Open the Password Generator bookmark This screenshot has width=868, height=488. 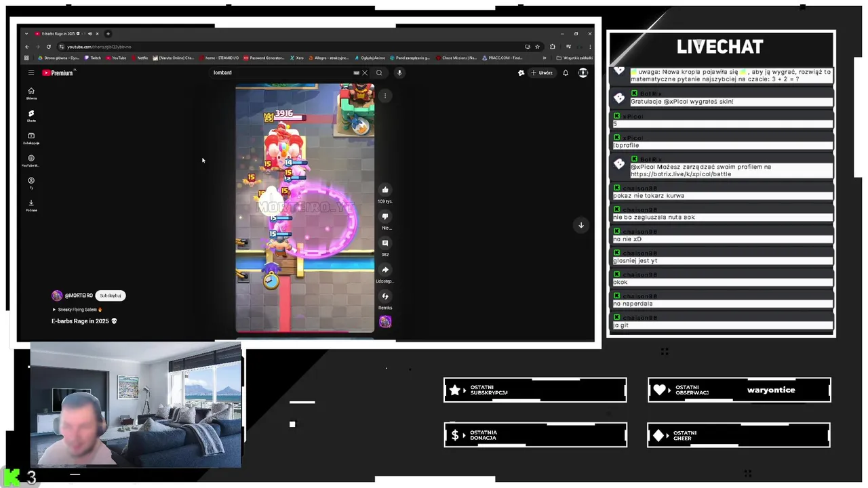[x=264, y=58]
